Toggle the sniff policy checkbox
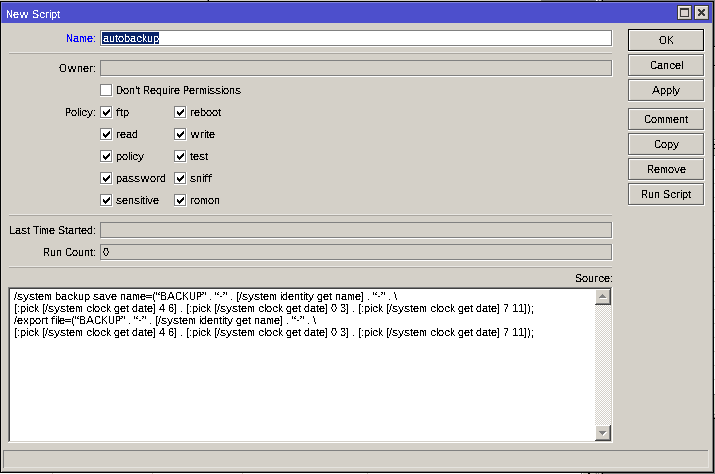 (x=181, y=178)
